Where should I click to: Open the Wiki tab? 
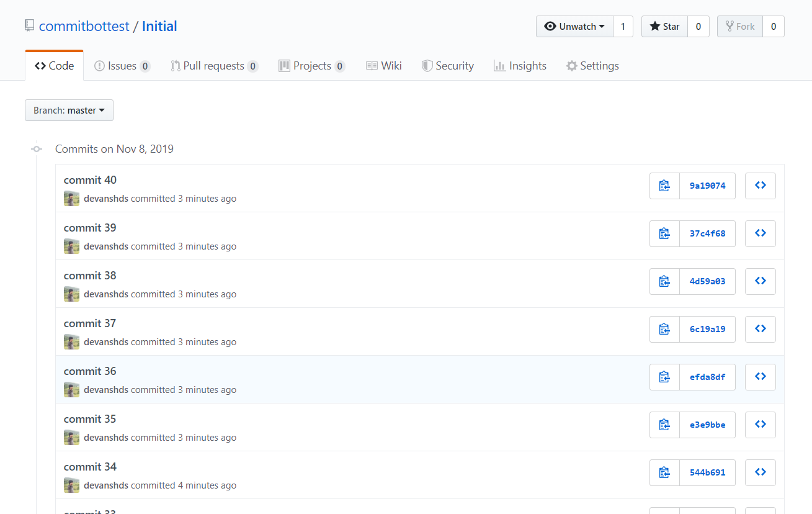pos(384,66)
